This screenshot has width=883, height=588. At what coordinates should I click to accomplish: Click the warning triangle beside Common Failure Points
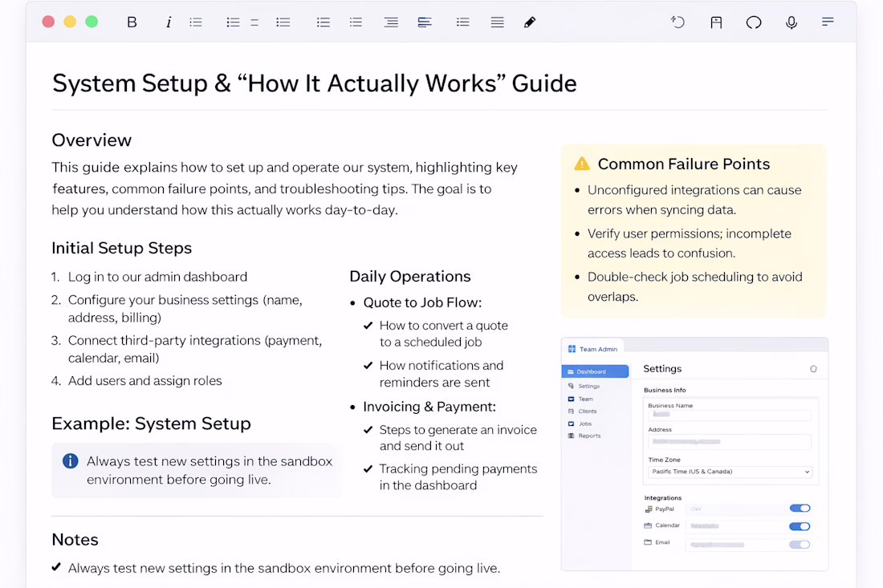pyautogui.click(x=582, y=164)
